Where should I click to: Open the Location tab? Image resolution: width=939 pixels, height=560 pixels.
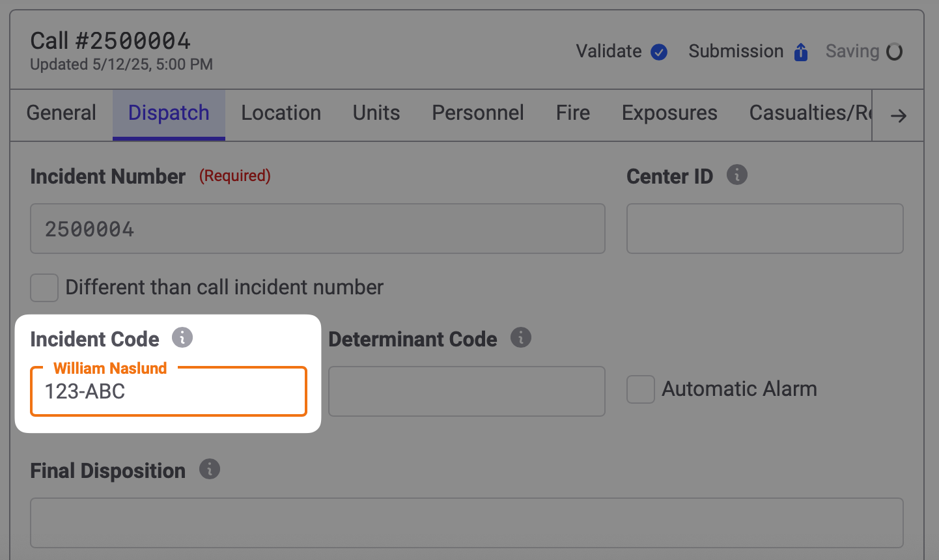coord(281,113)
